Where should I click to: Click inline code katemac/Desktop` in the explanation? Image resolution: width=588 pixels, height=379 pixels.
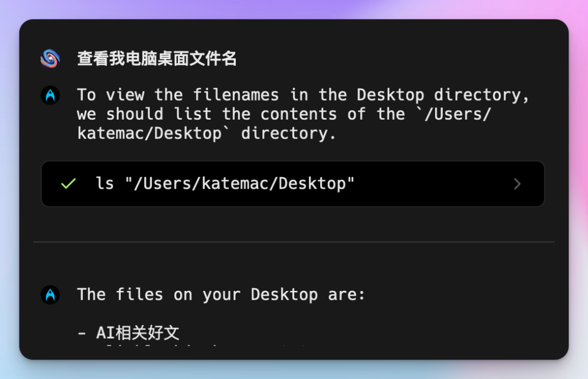[x=154, y=133]
